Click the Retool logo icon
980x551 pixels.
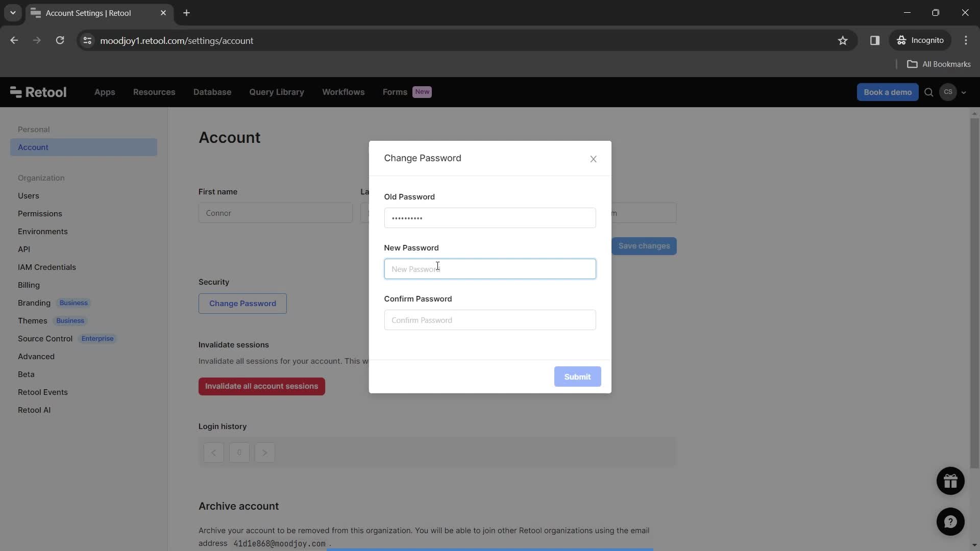15,92
